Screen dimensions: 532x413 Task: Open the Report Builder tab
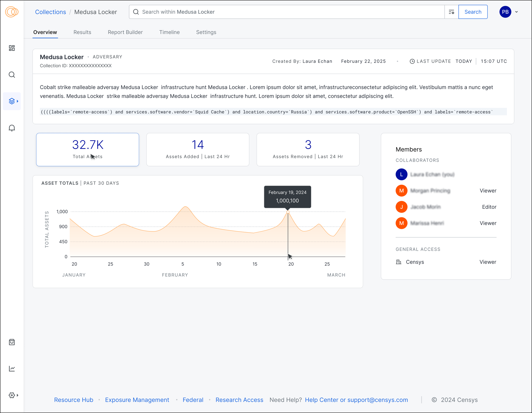point(125,32)
